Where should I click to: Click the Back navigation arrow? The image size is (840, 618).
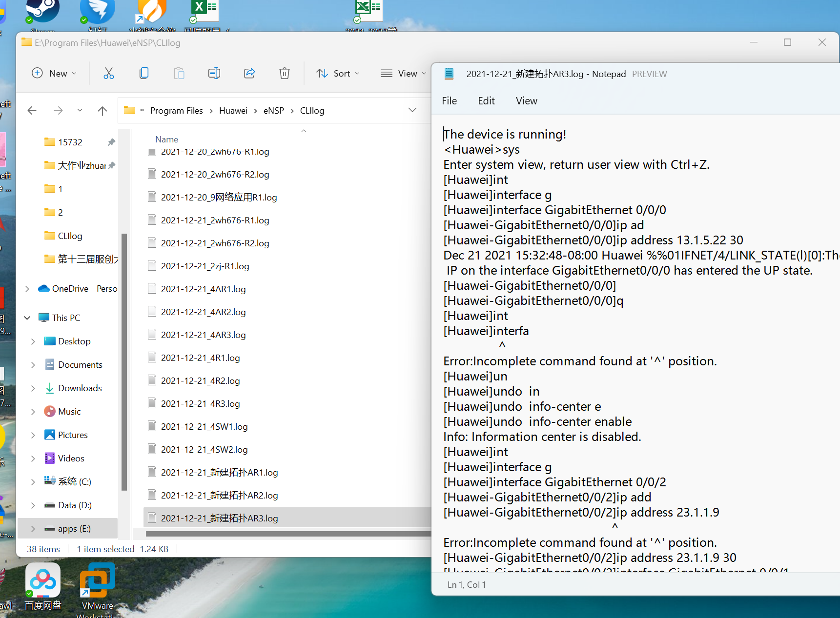[x=32, y=111]
